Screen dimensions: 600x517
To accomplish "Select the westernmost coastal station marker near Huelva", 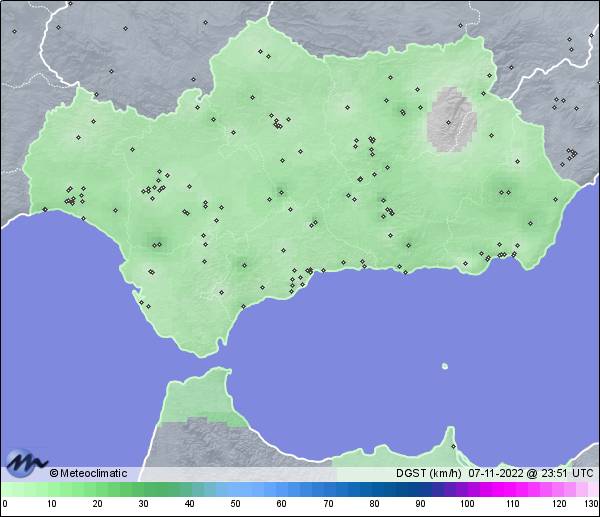I will click(x=44, y=209).
